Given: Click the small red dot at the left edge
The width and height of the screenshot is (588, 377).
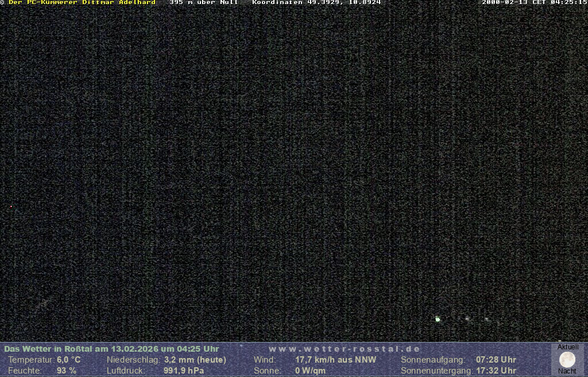Looking at the screenshot, I should tap(11, 206).
